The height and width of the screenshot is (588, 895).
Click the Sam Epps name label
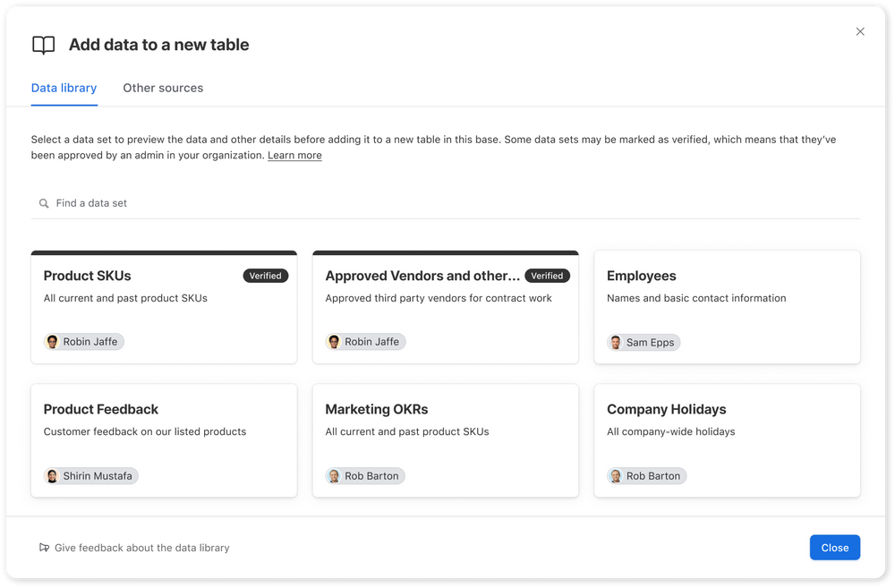click(650, 343)
